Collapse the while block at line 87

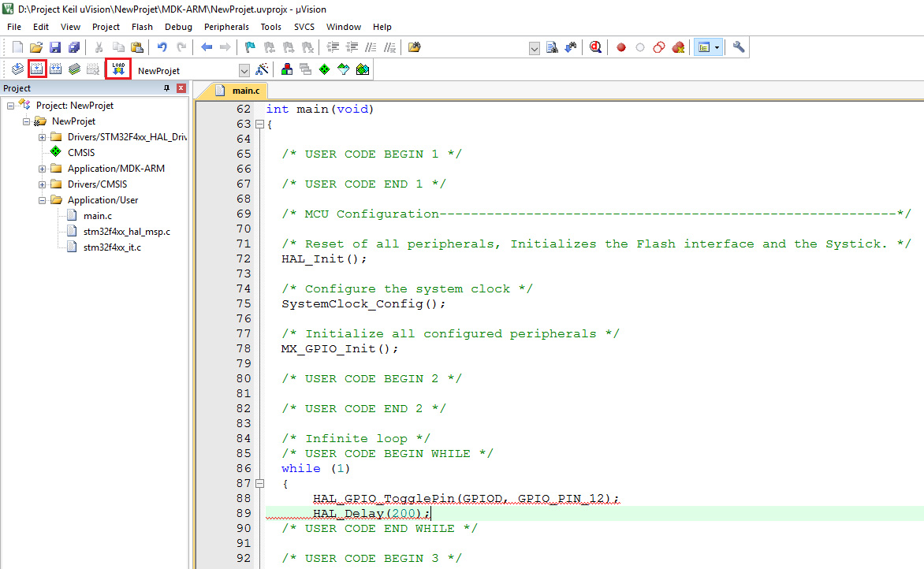point(259,483)
